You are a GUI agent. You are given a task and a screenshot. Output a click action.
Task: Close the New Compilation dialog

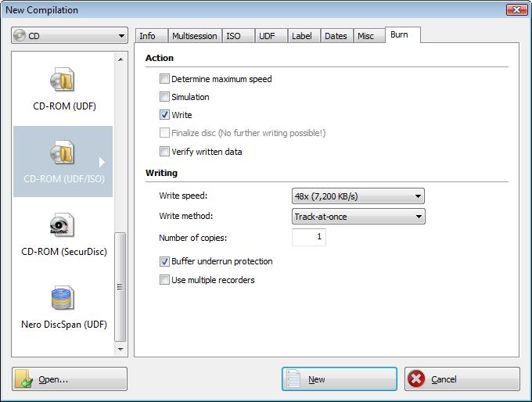[516, 10]
